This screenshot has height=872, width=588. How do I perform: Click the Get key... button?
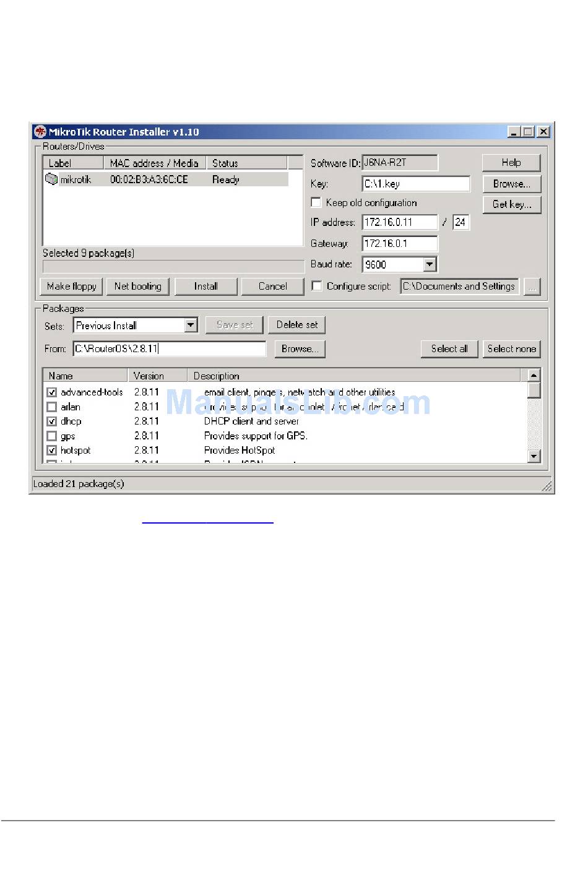[511, 204]
